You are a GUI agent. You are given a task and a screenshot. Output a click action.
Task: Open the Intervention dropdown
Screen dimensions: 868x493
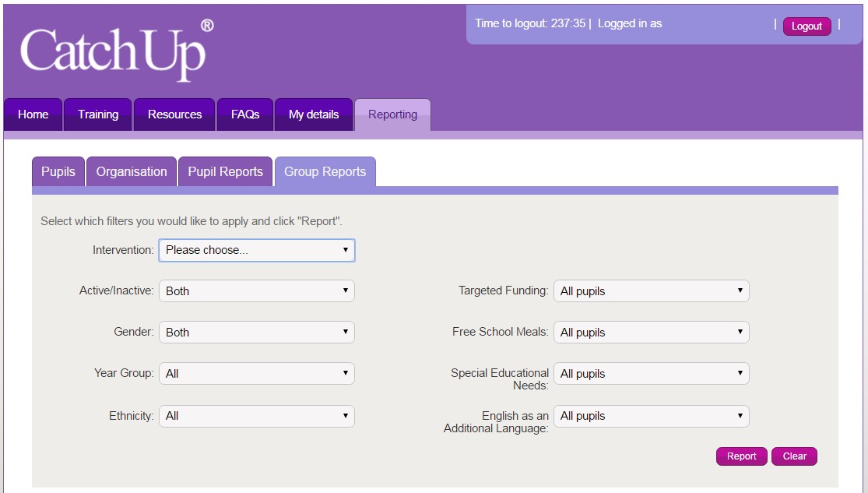pyautogui.click(x=257, y=250)
